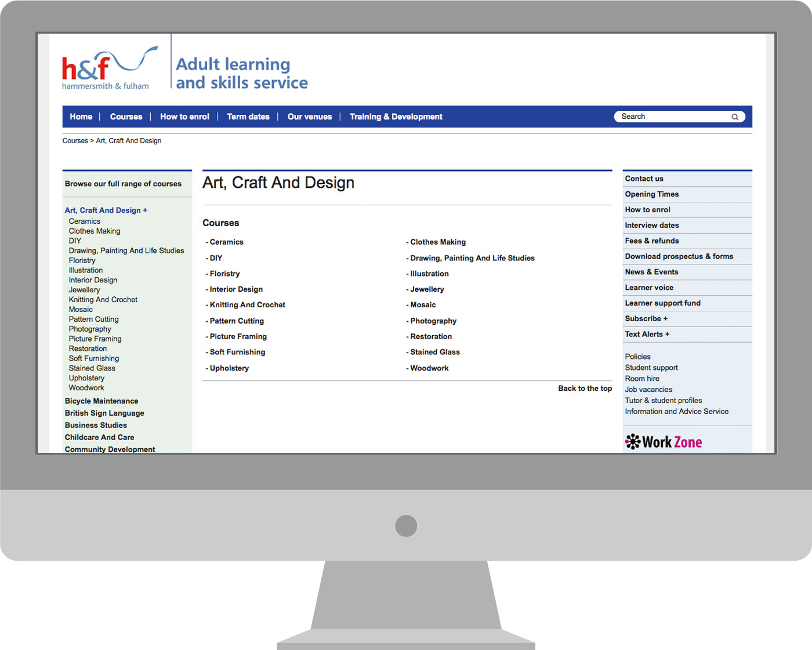812x650 pixels.
Task: Open the British Sign Language category
Action: coord(104,413)
